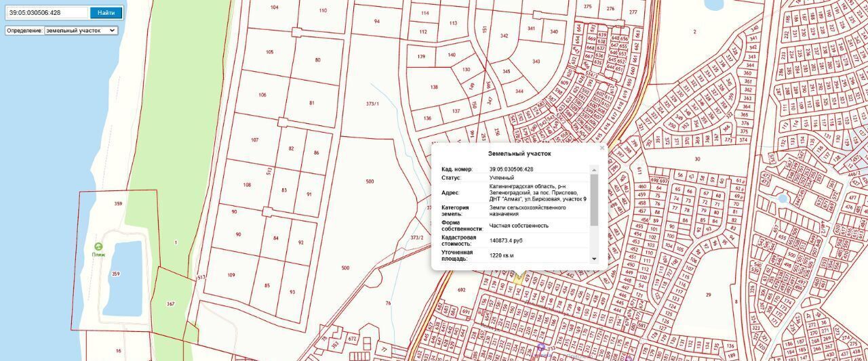This screenshot has width=868, height=361.
Task: Click the popup scrollbar down arrow
Action: [x=595, y=259]
